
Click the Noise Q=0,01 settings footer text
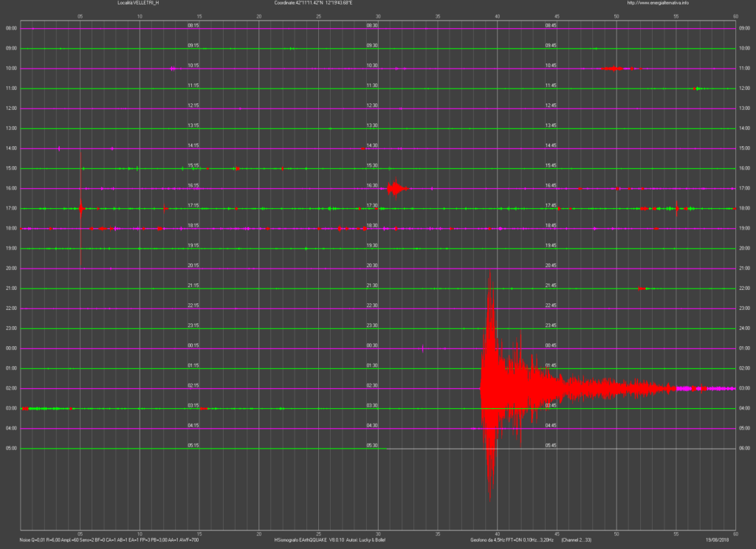[109, 540]
